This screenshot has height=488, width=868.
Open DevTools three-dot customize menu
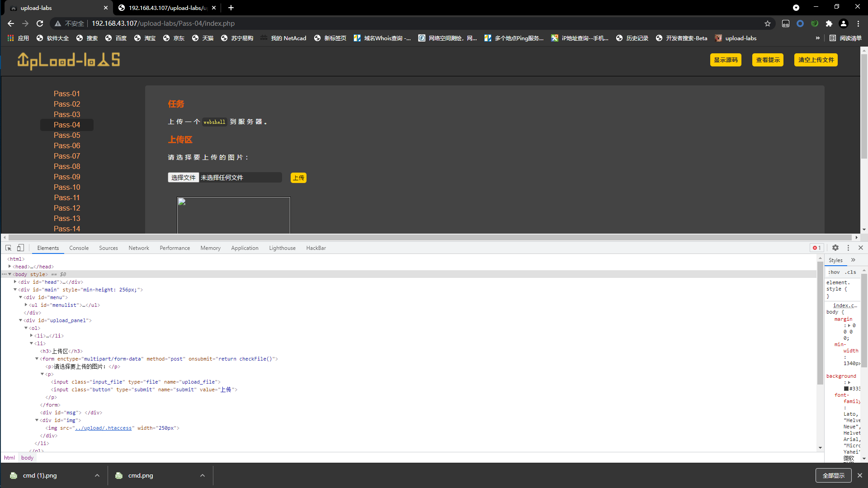(x=848, y=248)
